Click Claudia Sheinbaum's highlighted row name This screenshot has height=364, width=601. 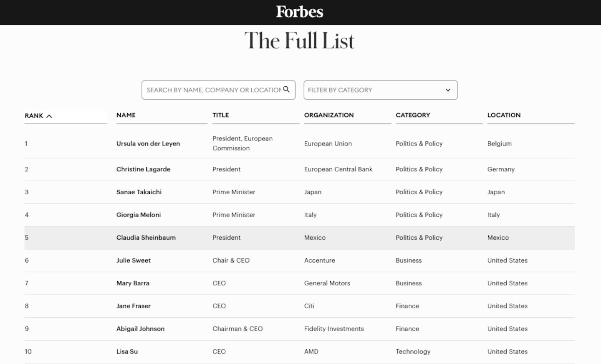146,238
